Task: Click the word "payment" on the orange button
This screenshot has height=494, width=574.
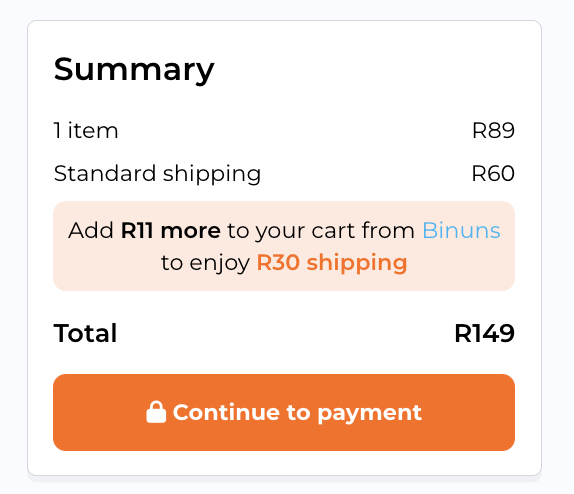Action: tap(370, 414)
